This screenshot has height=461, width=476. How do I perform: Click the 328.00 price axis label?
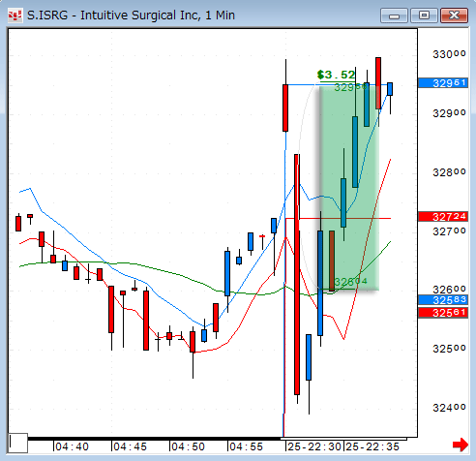tap(449, 172)
